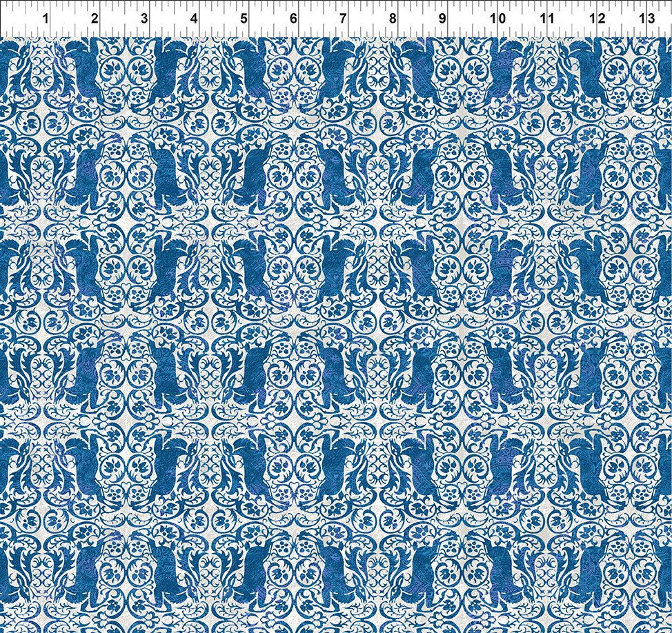Click the ruler's left edge before number 1
This screenshot has width=672, height=633.
[6, 19]
